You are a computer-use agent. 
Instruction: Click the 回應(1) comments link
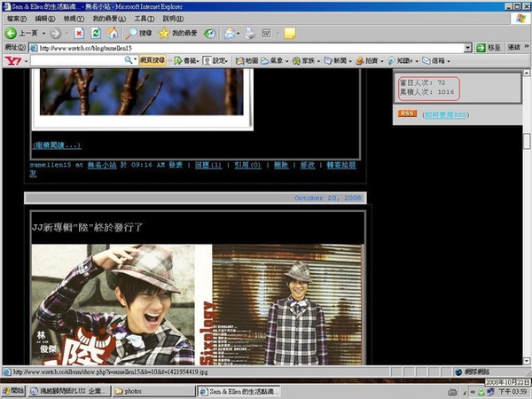pyautogui.click(x=208, y=164)
